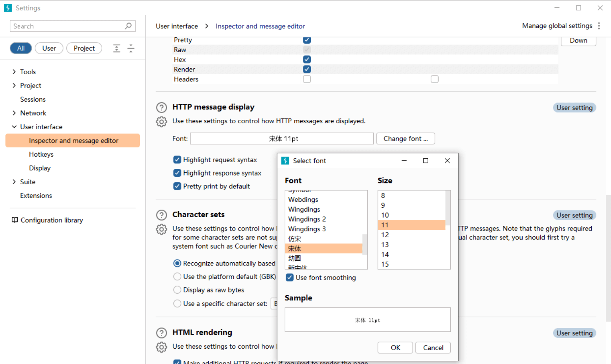Open the three-dot global settings menu
Screen dimensions: 611x364
click(x=599, y=26)
